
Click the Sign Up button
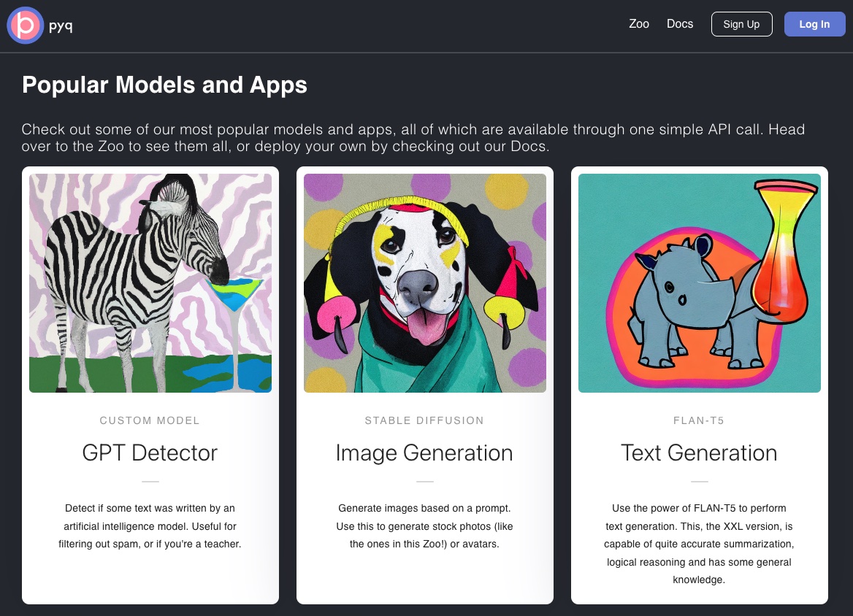click(741, 24)
